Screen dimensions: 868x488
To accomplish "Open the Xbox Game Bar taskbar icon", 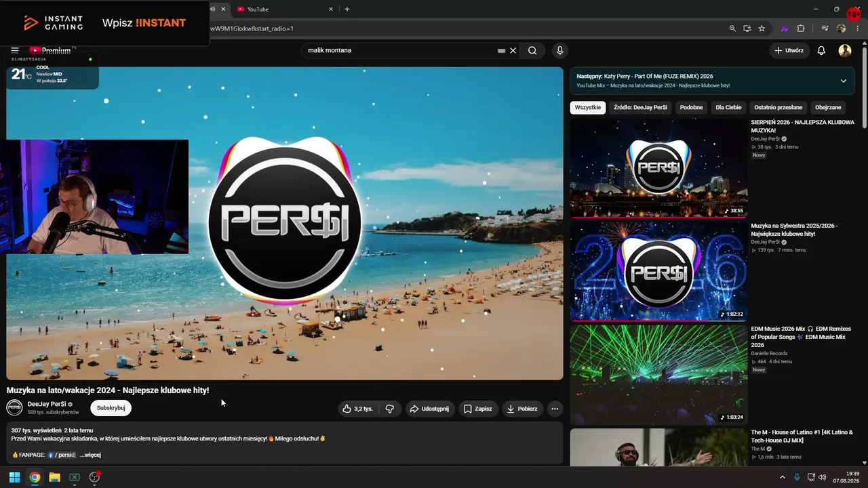I will [75, 477].
